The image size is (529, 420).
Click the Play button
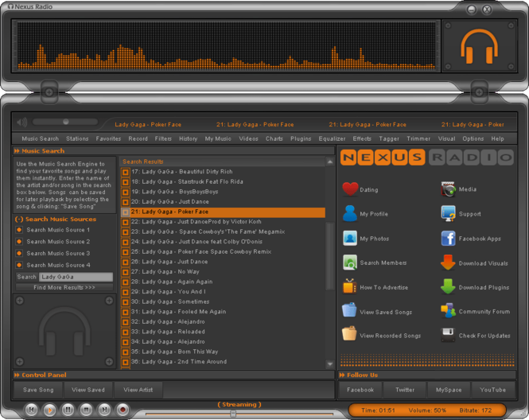click(x=49, y=410)
